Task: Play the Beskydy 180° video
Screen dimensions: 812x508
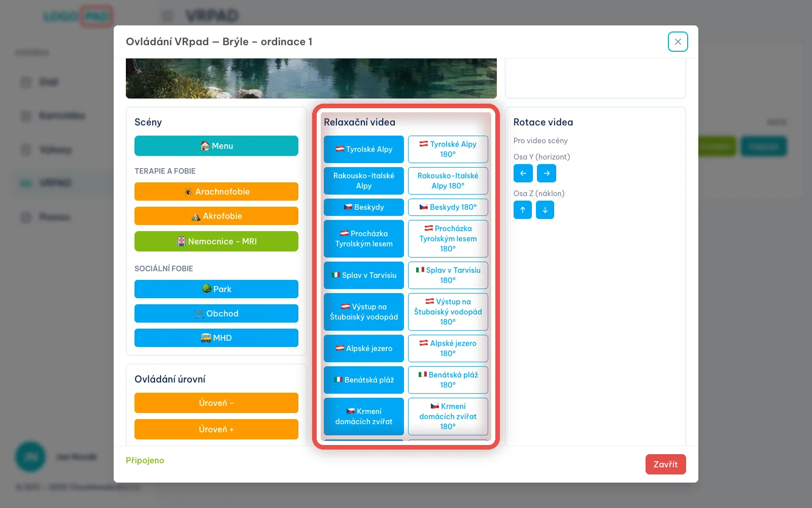Action: (448, 207)
